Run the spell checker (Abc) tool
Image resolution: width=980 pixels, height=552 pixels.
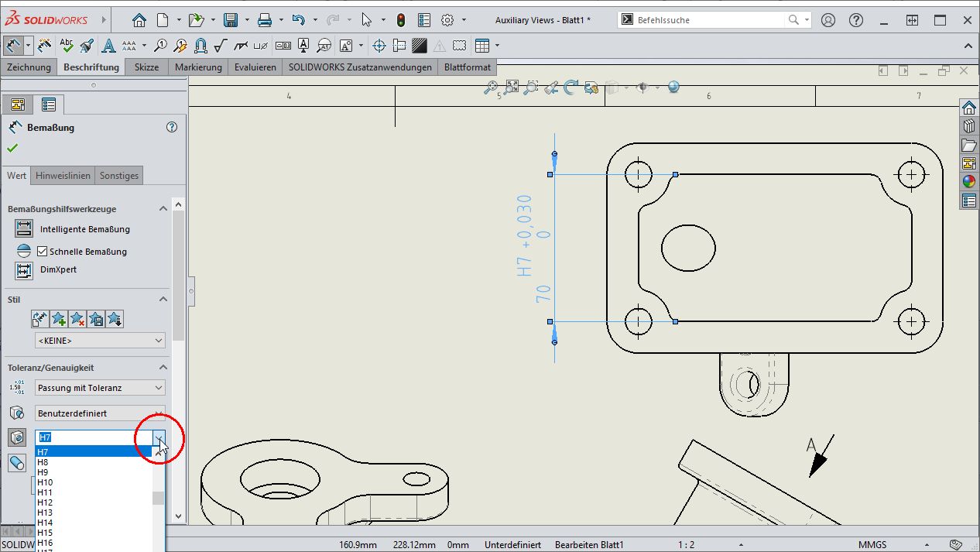67,46
